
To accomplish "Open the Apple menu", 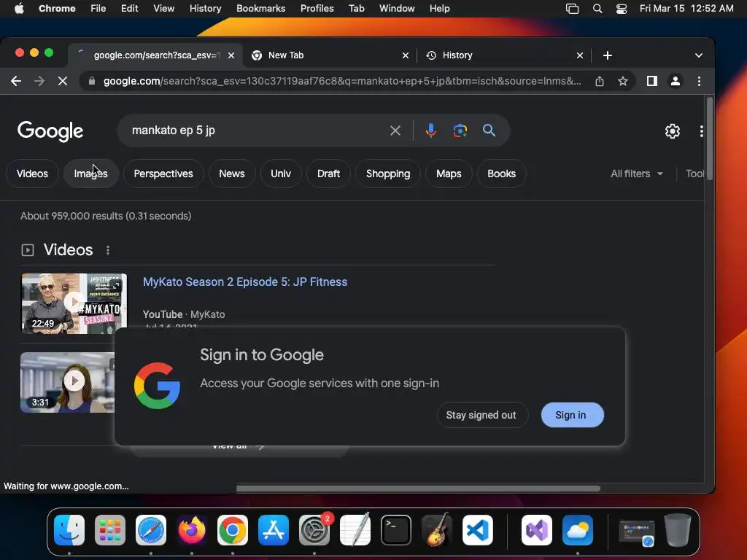I will (x=19, y=9).
